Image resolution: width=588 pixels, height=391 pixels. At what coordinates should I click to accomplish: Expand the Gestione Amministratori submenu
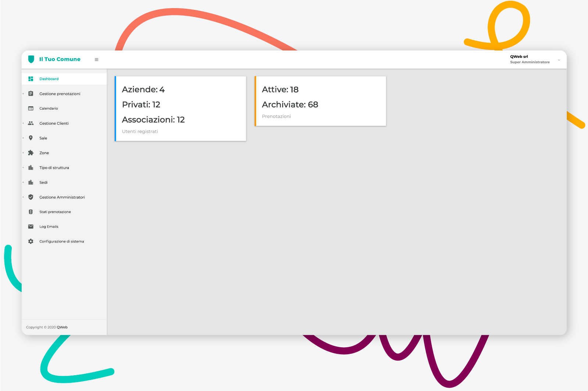click(62, 197)
